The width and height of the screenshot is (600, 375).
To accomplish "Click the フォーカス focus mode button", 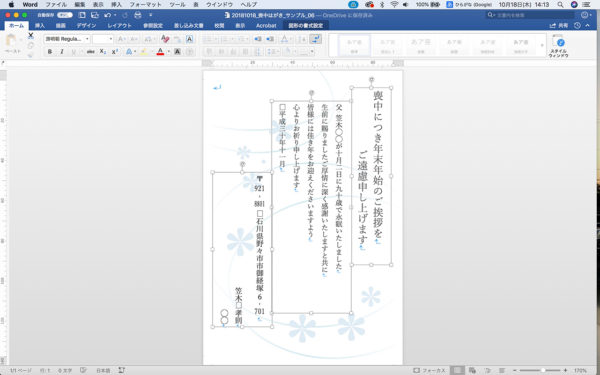I will (x=430, y=370).
